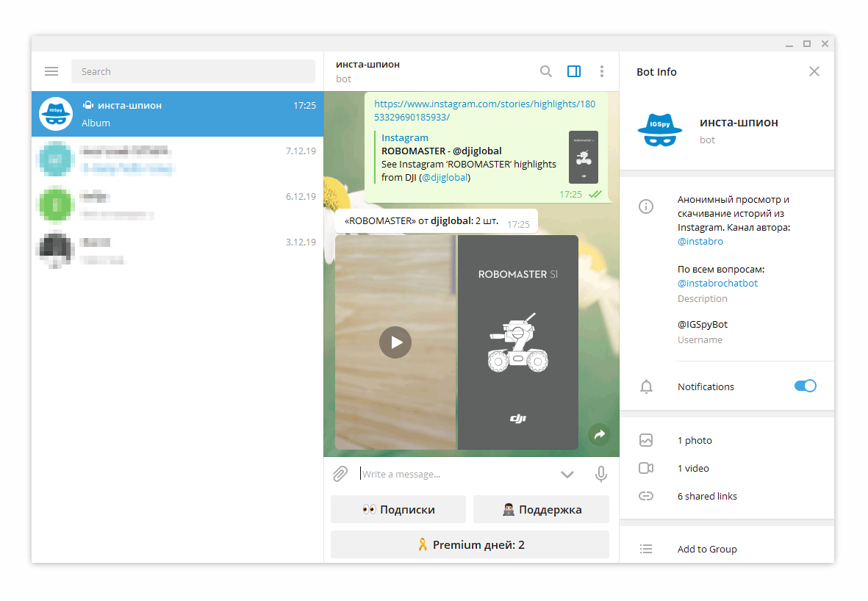Open the blurred chat dated 7.12.19
Screen dimensions: 868x601
pyautogui.click(x=177, y=159)
